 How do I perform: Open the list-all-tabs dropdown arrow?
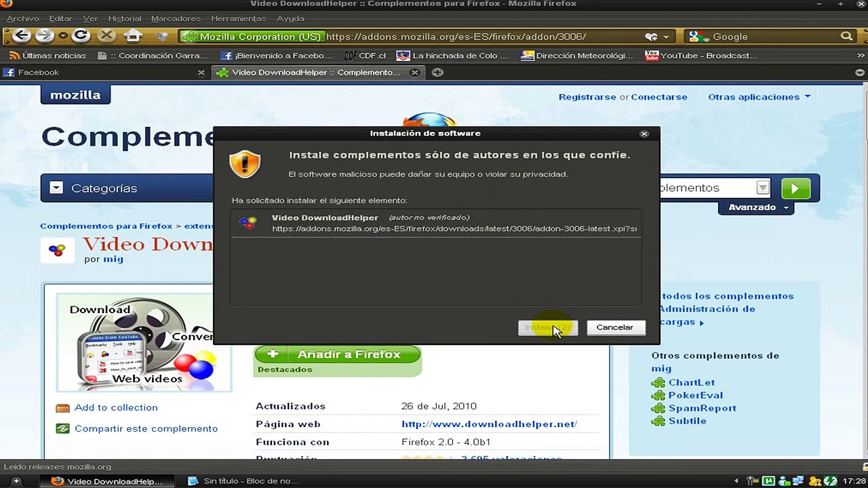tap(860, 73)
